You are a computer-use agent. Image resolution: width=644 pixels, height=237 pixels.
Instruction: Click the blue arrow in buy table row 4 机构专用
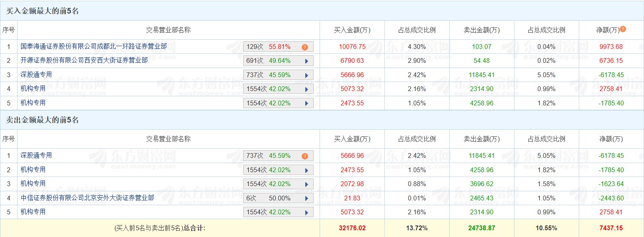pyautogui.click(x=306, y=89)
